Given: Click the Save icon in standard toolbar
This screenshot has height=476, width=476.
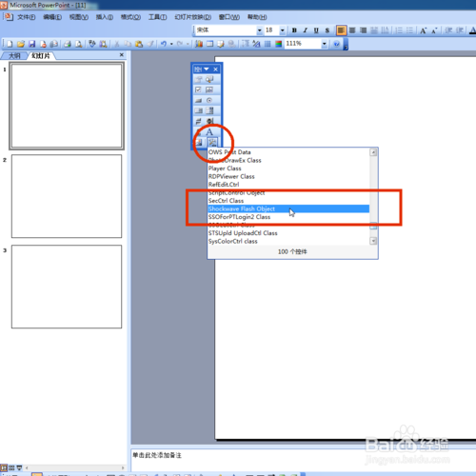Looking at the screenshot, I should pyautogui.click(x=31, y=44).
